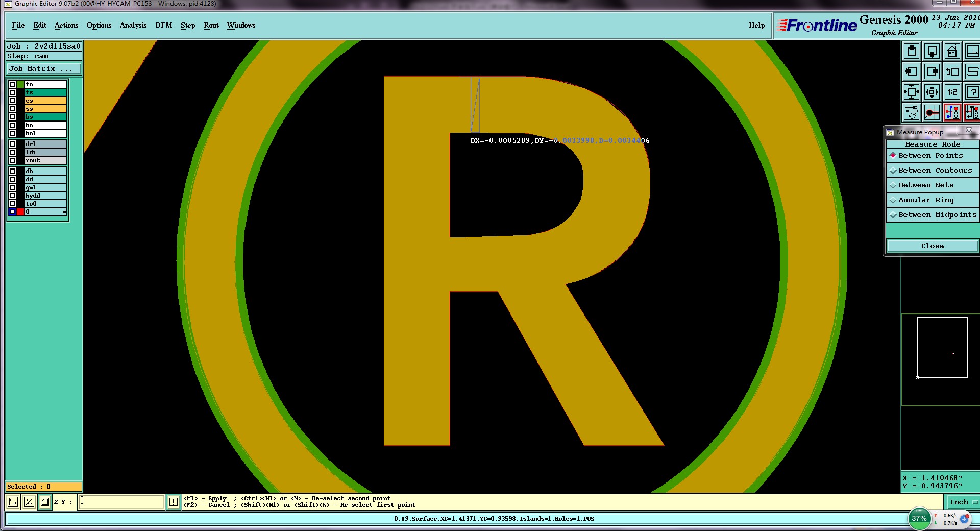Click the overview navigation thumbnail box

pos(942,348)
